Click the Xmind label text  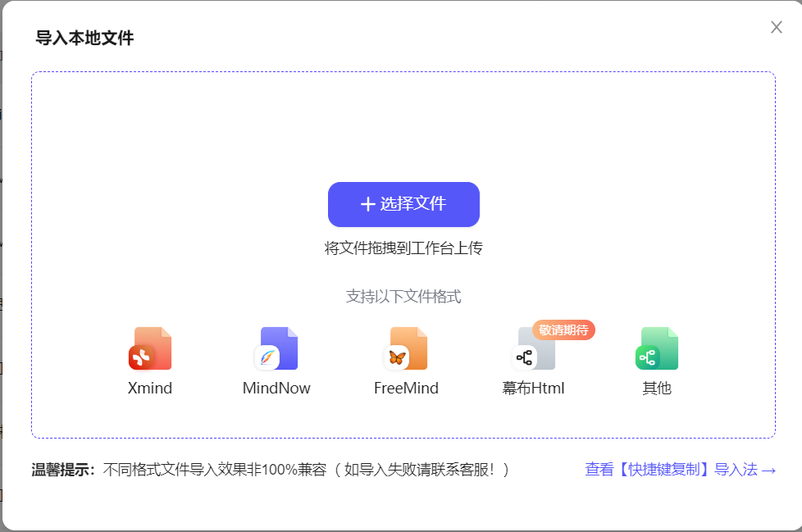pos(150,389)
